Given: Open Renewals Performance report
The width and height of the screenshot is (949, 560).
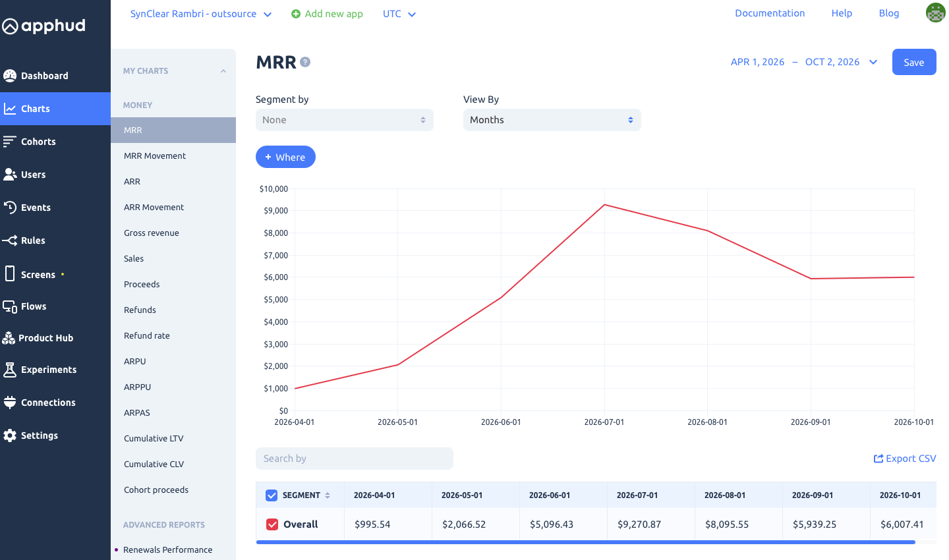Looking at the screenshot, I should (x=167, y=550).
